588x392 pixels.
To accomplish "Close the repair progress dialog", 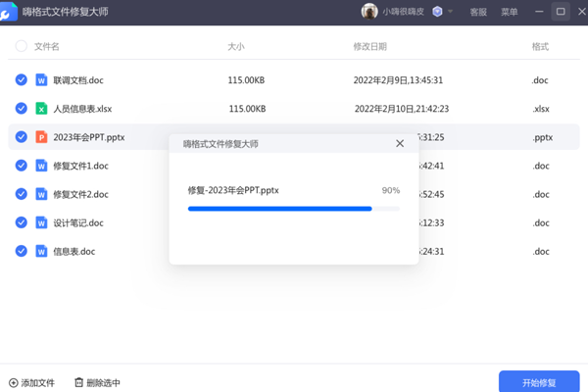I will tap(399, 144).
